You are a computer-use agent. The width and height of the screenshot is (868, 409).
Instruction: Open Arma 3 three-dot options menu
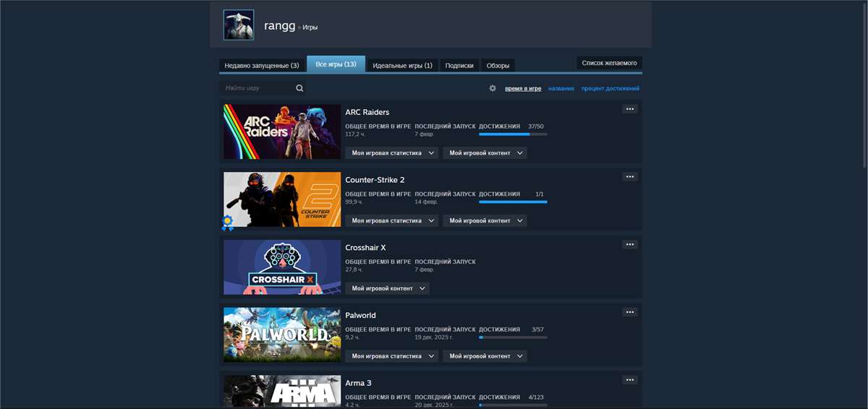click(x=630, y=379)
